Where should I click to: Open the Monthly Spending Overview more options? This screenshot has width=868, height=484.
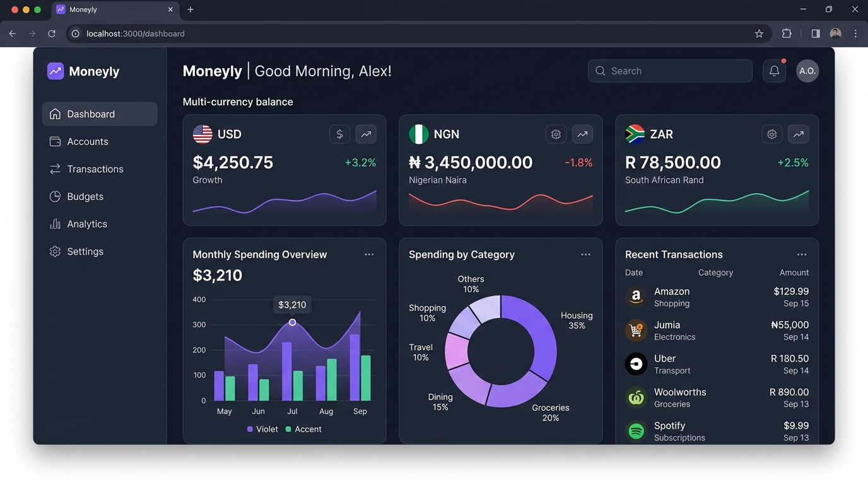tap(369, 255)
